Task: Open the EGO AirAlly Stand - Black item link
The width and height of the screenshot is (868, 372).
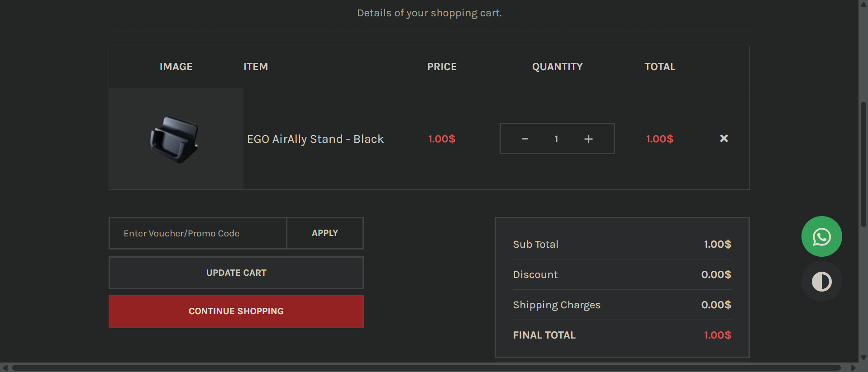Action: point(315,139)
